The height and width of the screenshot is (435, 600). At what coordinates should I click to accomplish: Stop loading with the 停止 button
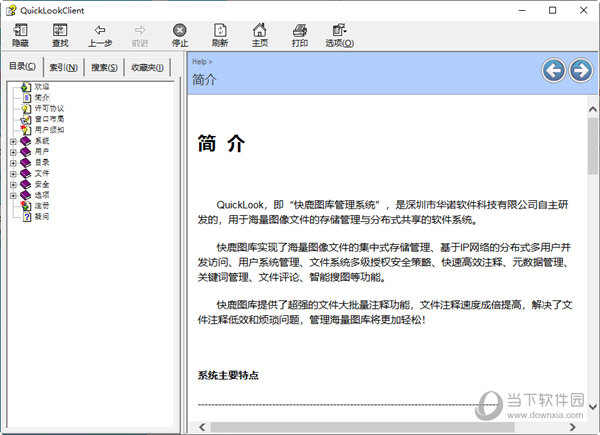[x=180, y=35]
